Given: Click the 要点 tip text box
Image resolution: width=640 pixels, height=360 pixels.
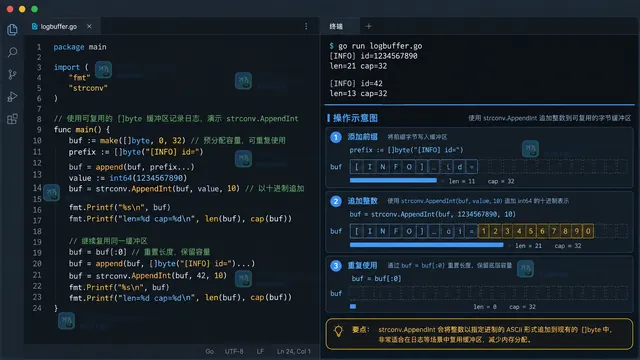Looking at the screenshot, I should 480,334.
